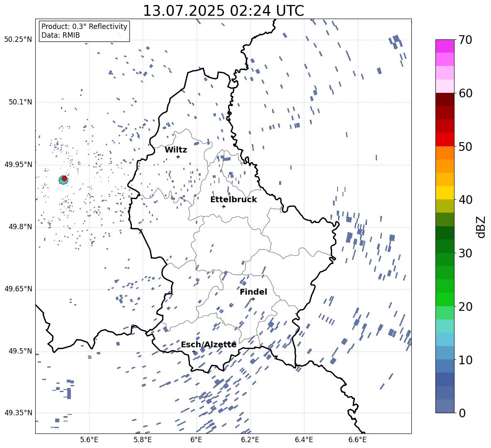Click the dark red colorbar segment below 60
Image resolution: width=491 pixels, height=448 pixels.
(445, 99)
